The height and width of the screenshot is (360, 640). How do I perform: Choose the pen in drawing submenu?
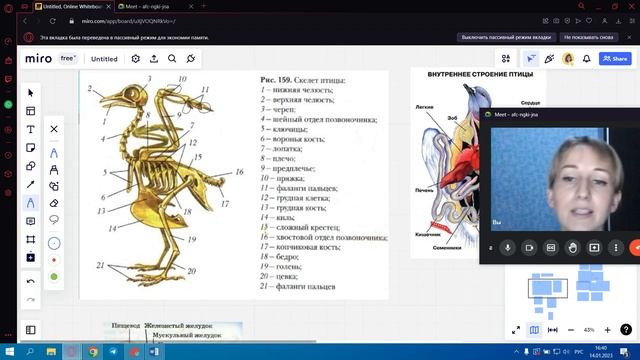coord(54,153)
